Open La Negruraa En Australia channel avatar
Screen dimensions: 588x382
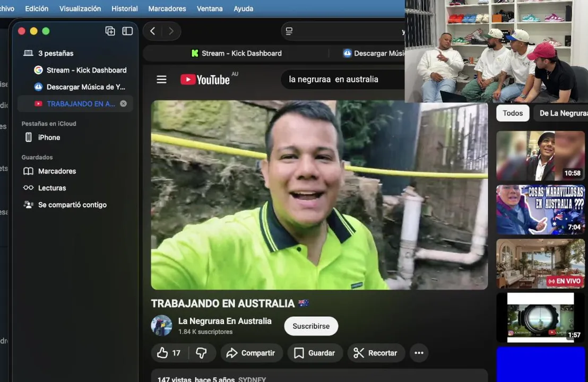click(x=161, y=325)
